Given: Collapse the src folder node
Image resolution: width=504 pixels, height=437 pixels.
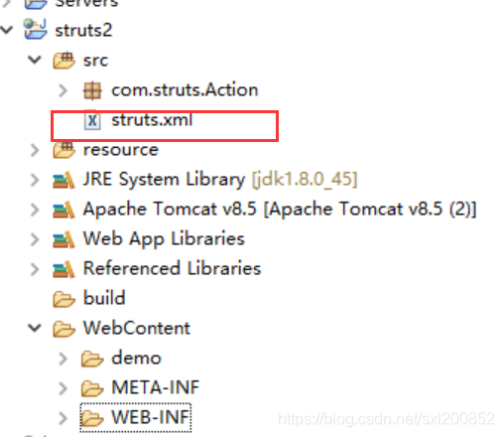Looking at the screenshot, I should (35, 60).
